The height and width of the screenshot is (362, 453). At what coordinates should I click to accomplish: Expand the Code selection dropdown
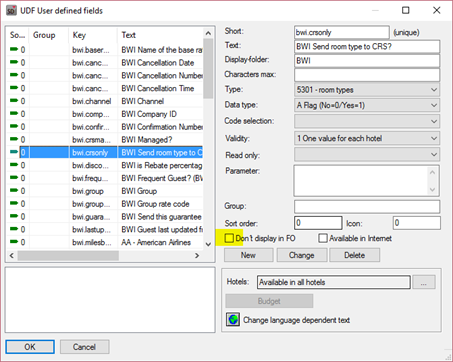click(x=367, y=121)
